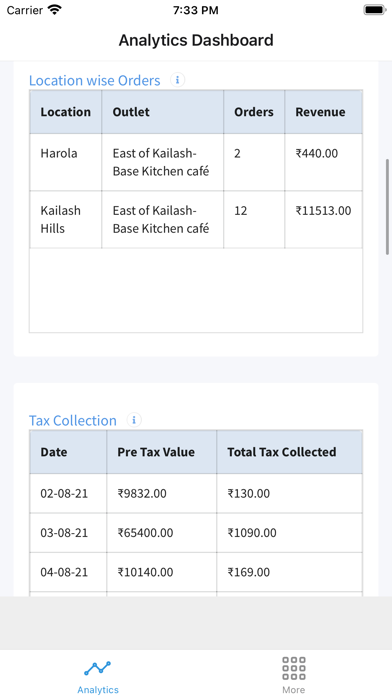Tap the Wi-Fi signal icon
Viewport: 392px width, 696px height.
pyautogui.click(x=55, y=10)
